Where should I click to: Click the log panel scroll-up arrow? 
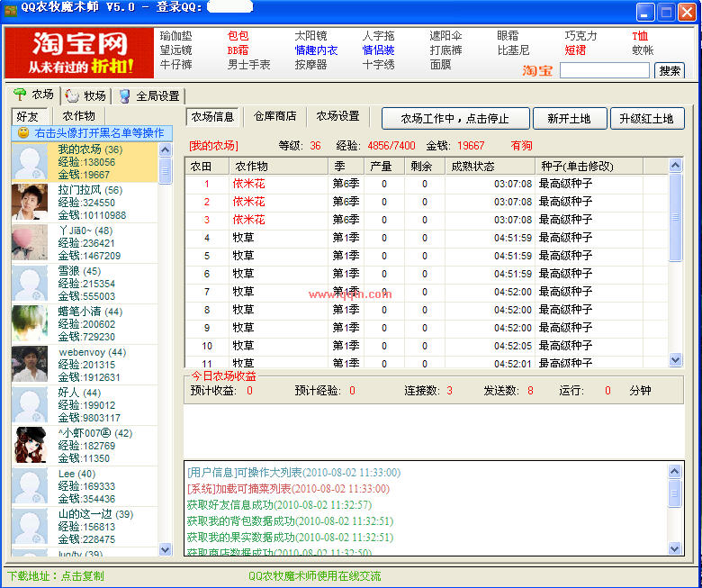pyautogui.click(x=674, y=471)
